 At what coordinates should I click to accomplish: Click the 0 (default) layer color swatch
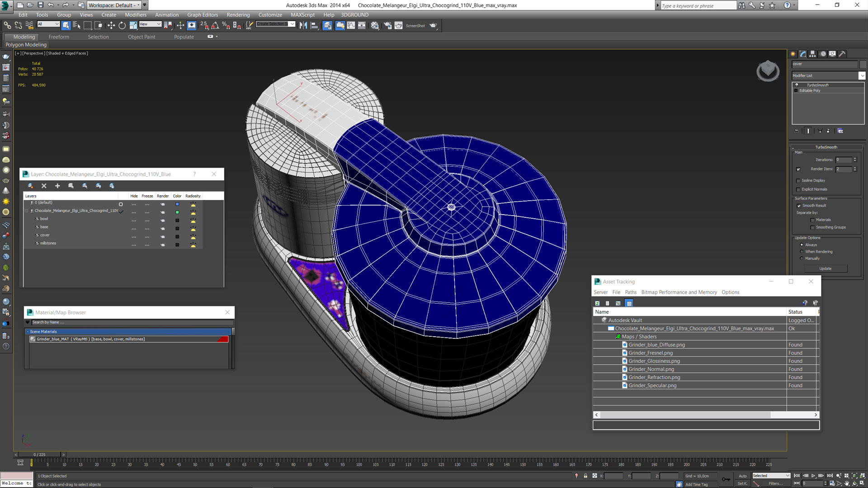pyautogui.click(x=177, y=204)
